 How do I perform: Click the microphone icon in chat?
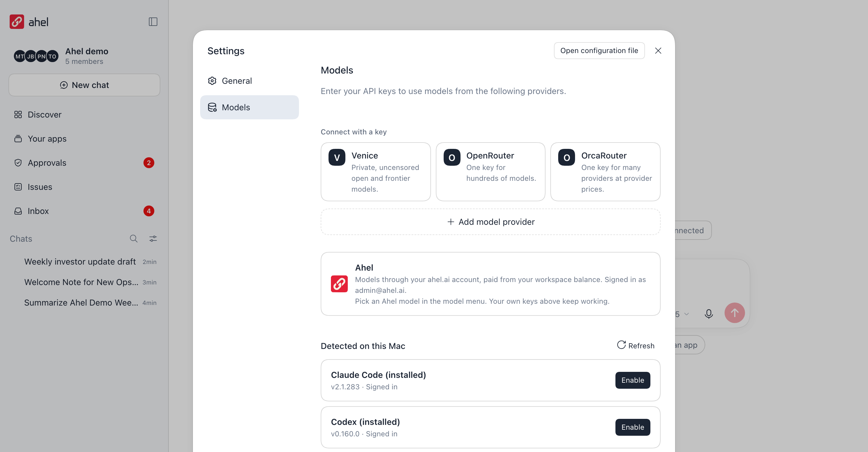point(709,314)
